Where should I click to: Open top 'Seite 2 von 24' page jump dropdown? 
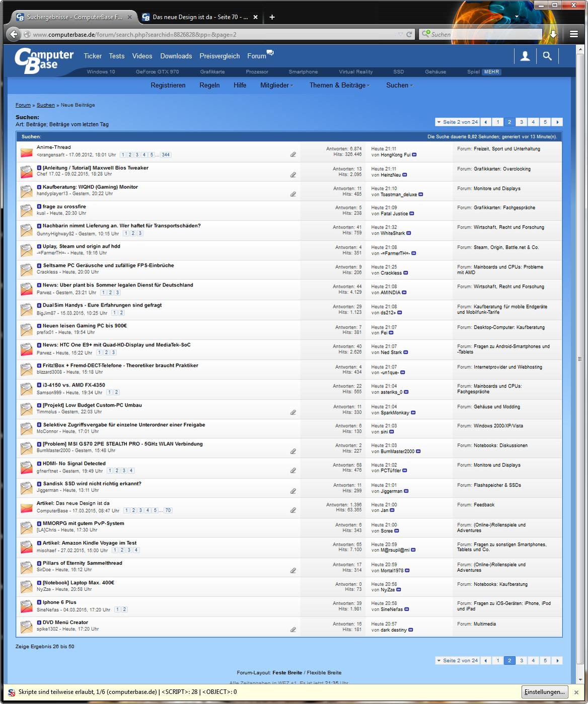pos(457,122)
